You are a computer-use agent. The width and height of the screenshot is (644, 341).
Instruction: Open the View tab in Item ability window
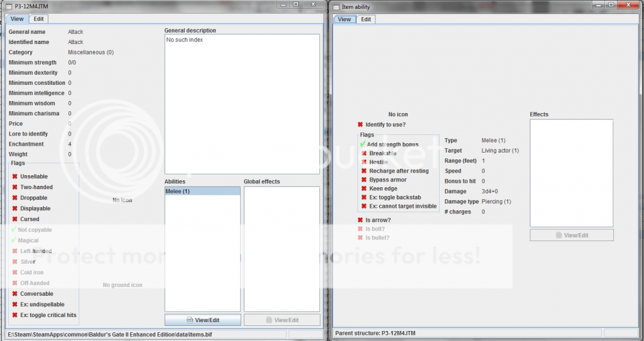coord(345,19)
